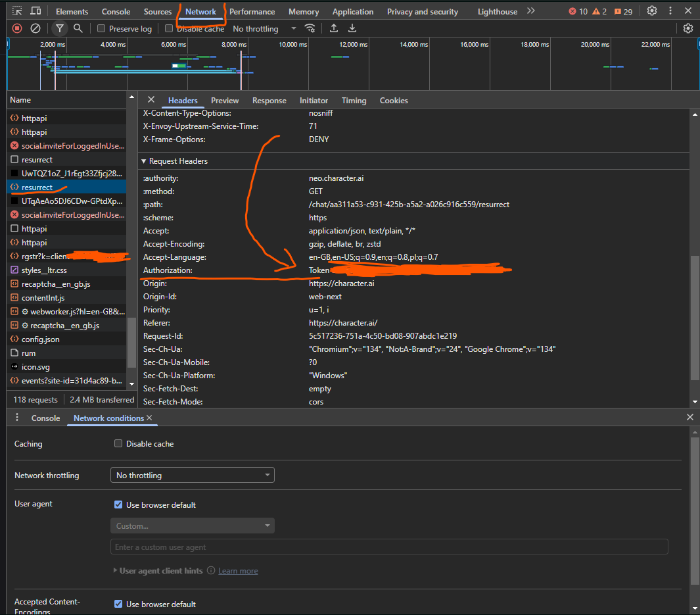Switch to the Response tab
The height and width of the screenshot is (615, 700).
[269, 101]
